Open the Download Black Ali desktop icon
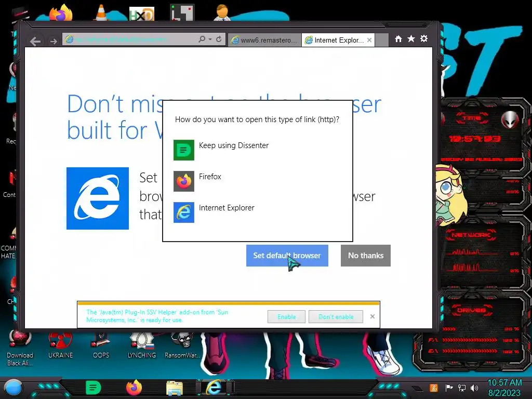 coord(20,349)
